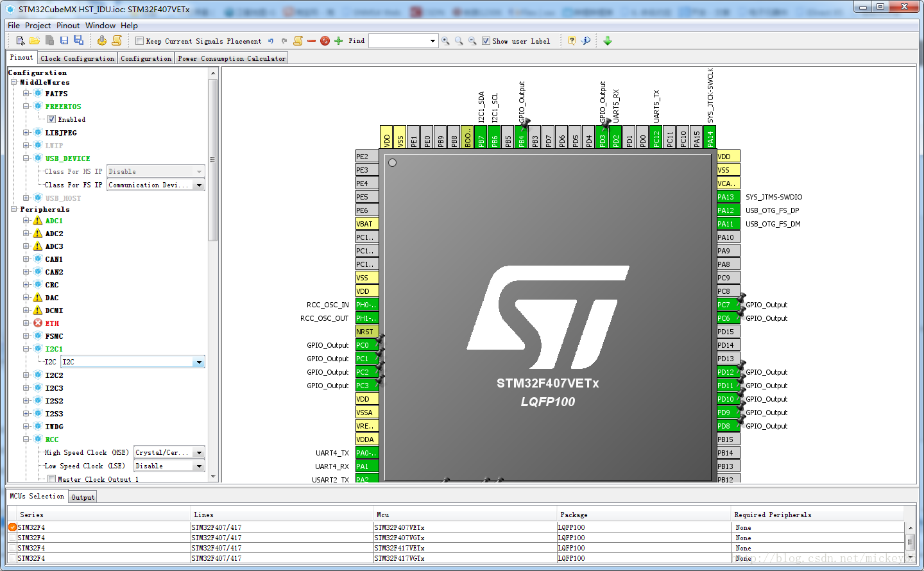The height and width of the screenshot is (571, 924).
Task: Redo the pinout action
Action: click(284, 40)
